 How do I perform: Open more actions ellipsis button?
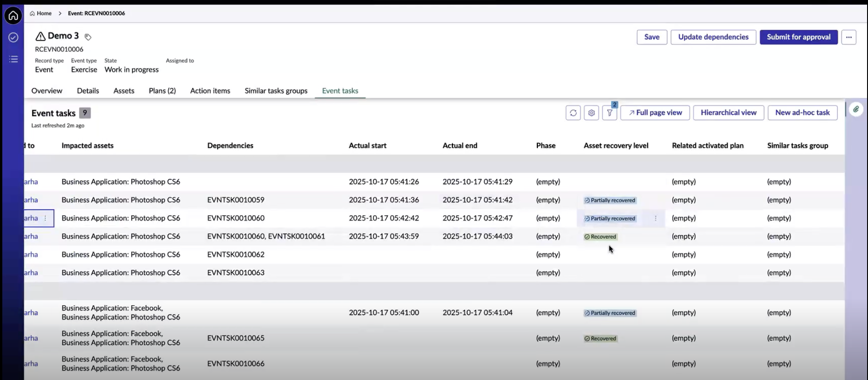[x=849, y=37]
